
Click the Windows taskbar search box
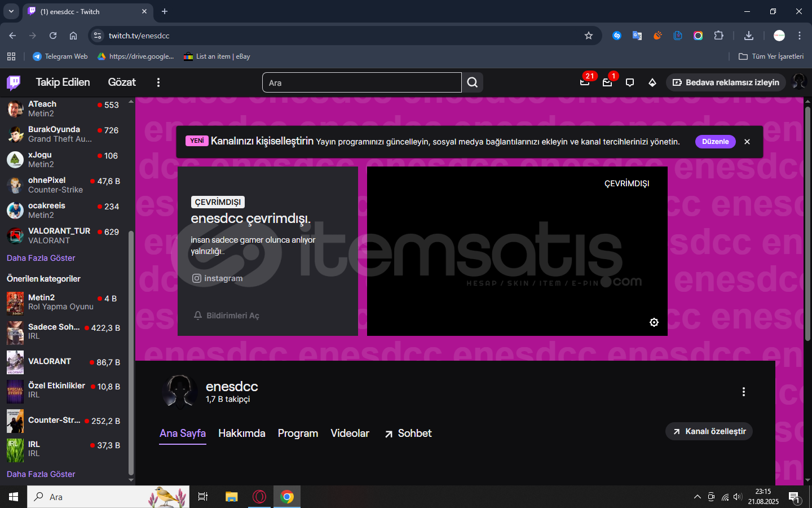coord(108,497)
